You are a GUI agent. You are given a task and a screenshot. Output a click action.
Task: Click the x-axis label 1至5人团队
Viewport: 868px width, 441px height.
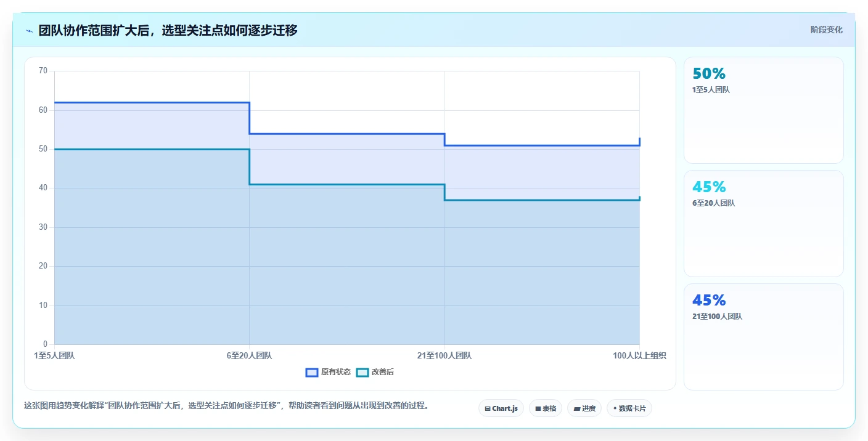point(54,355)
